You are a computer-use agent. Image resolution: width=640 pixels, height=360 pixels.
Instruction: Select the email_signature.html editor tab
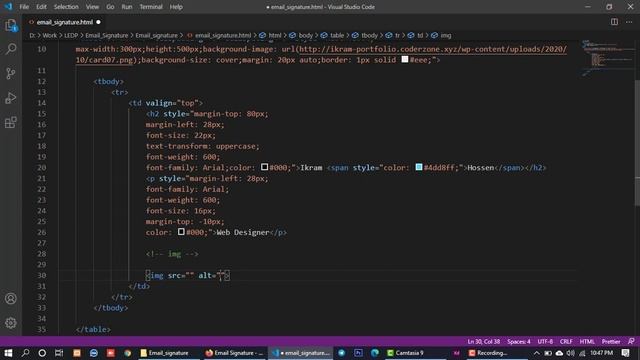pos(64,22)
